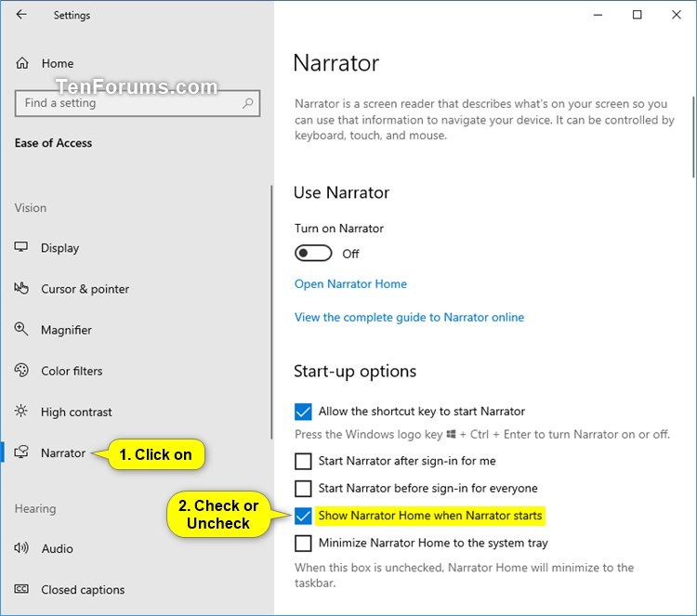697x616 pixels.
Task: Click the back arrow in Settings
Action: tap(21, 15)
